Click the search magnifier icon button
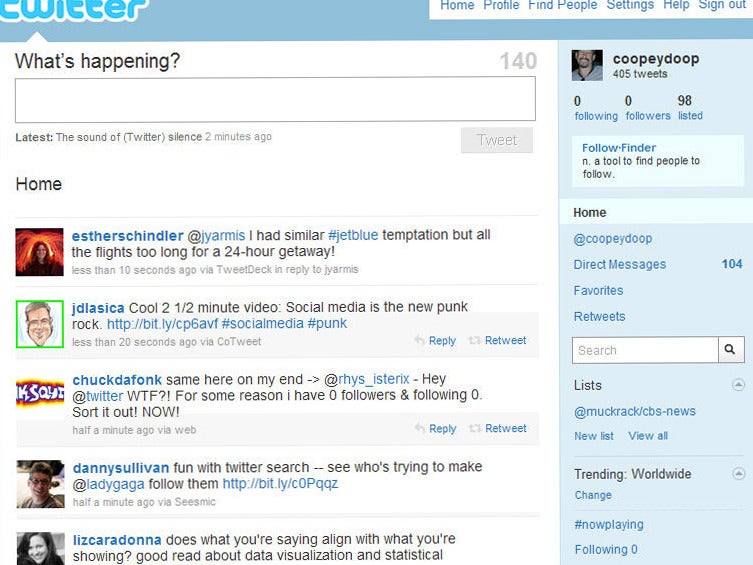753x565 pixels. point(731,350)
